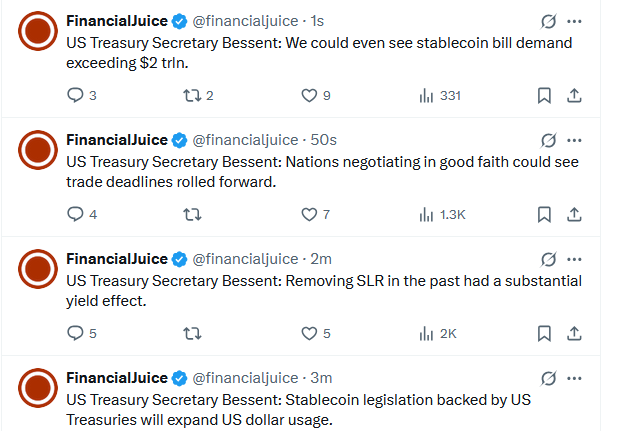The height and width of the screenshot is (431, 630).
Task: Bookmark the stablecoin bill demand tweet
Action: [544, 96]
